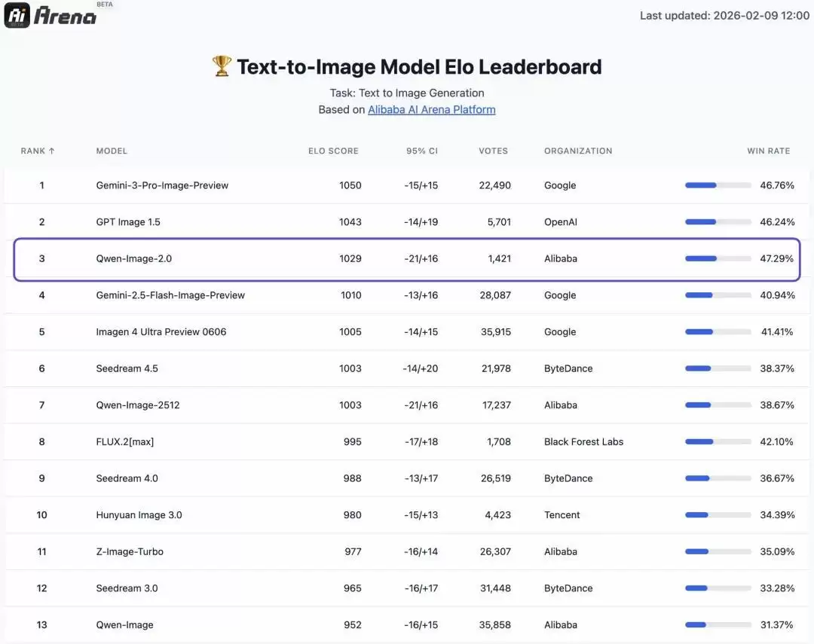Open the Alibaba AI Arena Platform link
This screenshot has width=814, height=644.
(x=431, y=109)
